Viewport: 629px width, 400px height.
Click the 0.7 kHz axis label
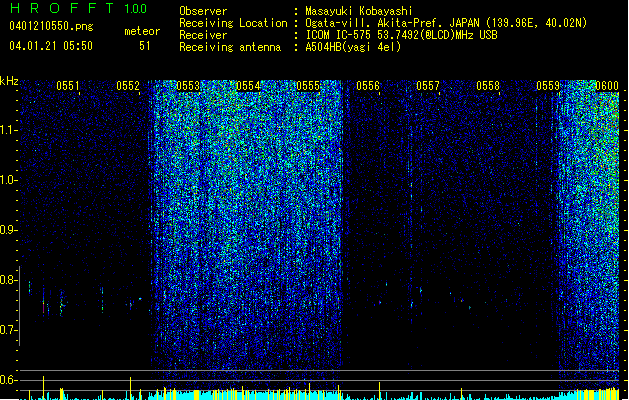pyautogui.click(x=8, y=330)
